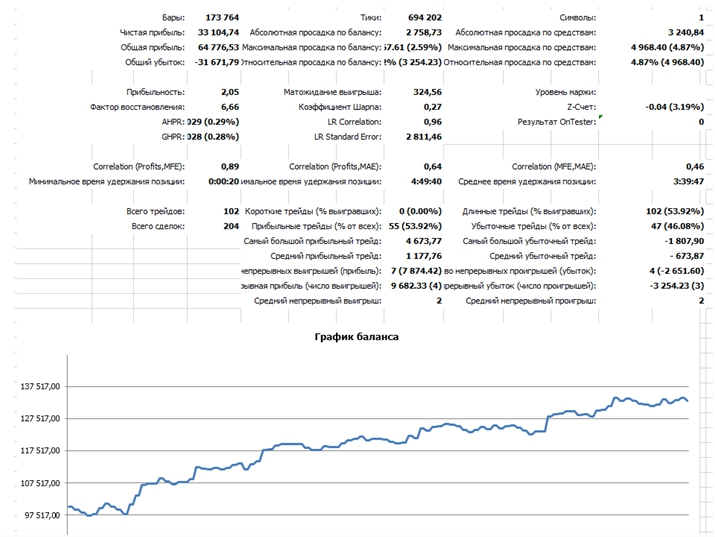Select the 117 517,00 axis label
Viewport: 715px width, 537px height.
(36, 450)
